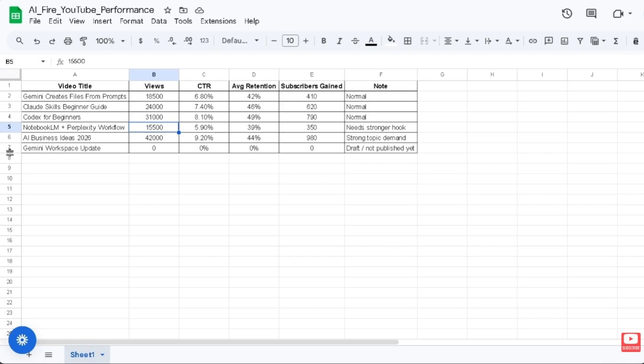Open the Help menu
This screenshot has height=364, width=644.
coord(252,21)
